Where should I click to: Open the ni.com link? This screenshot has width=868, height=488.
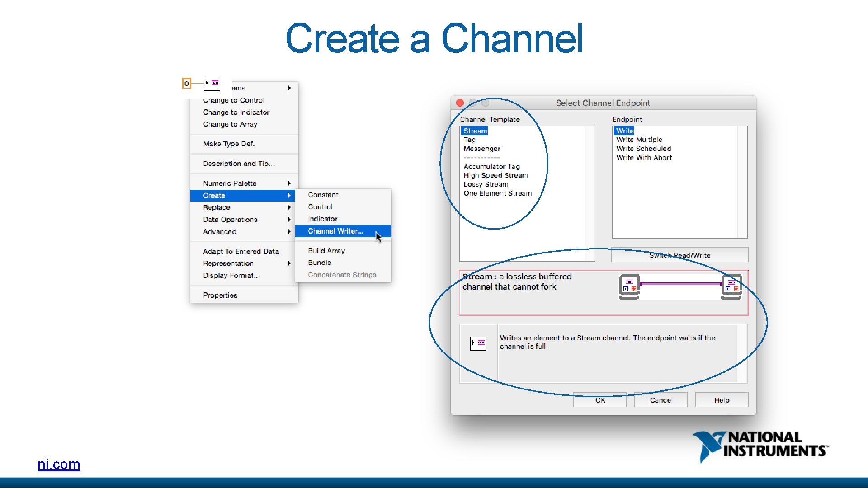59,464
